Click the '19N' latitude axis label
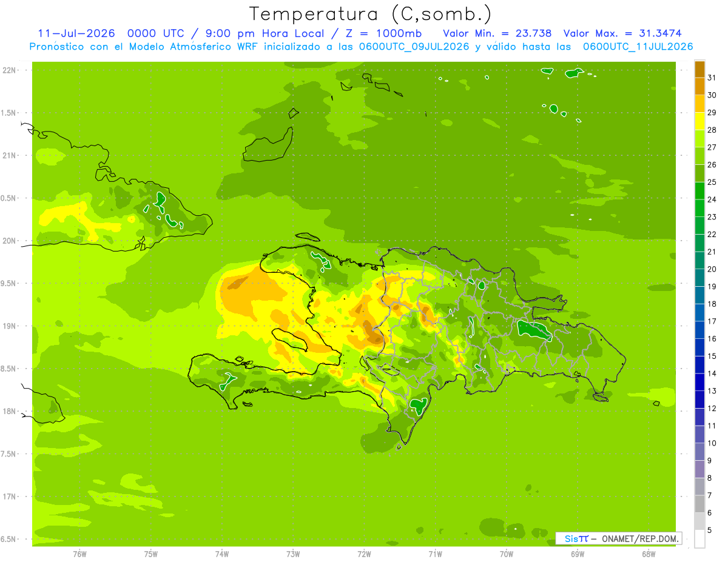This screenshot has height=562, width=728. [10, 326]
